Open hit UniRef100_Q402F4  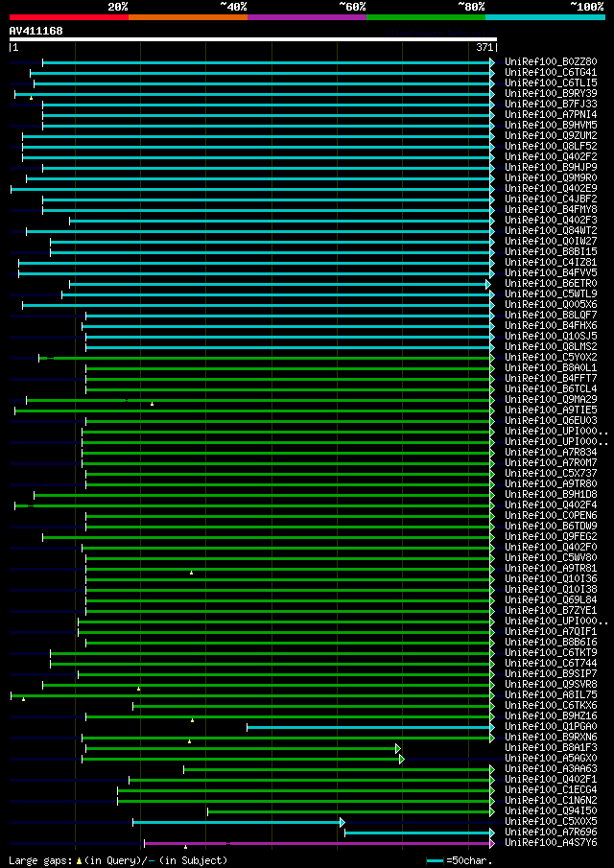tap(551, 505)
